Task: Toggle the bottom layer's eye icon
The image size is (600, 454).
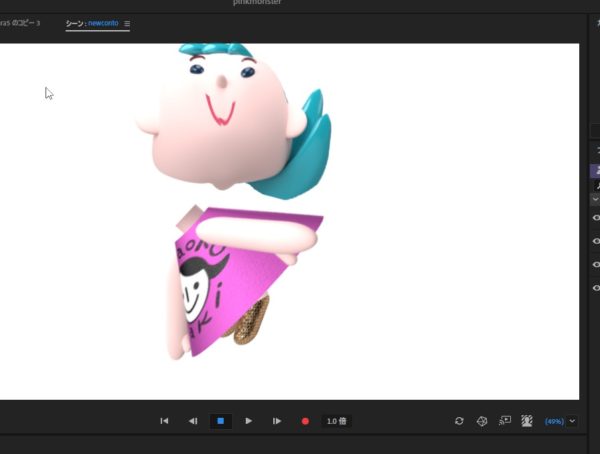Action: point(596,288)
